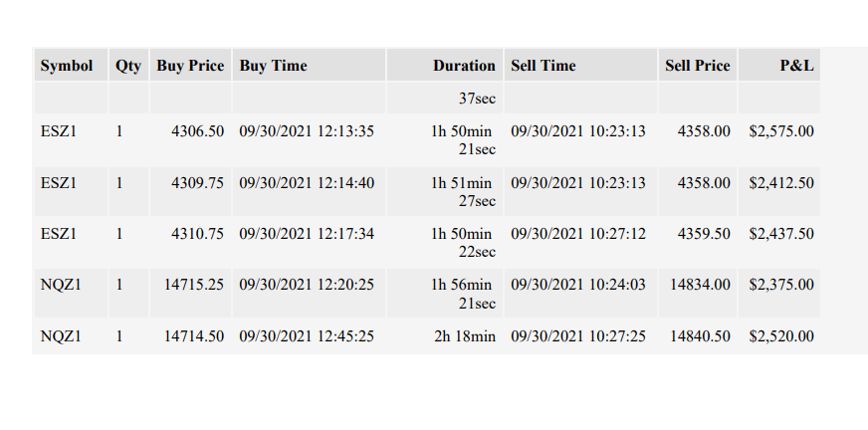Select the Buy Price column header

coord(190,66)
